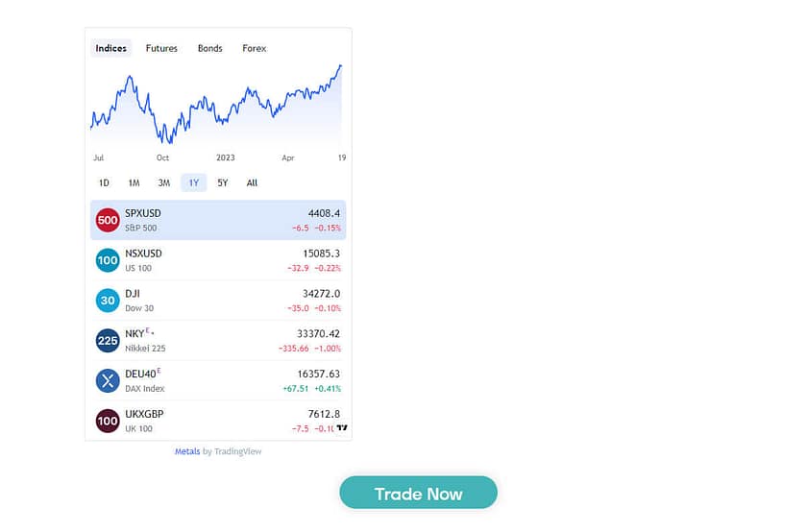Open the Bonds tab
The width and height of the screenshot is (807, 532).
[x=209, y=48]
